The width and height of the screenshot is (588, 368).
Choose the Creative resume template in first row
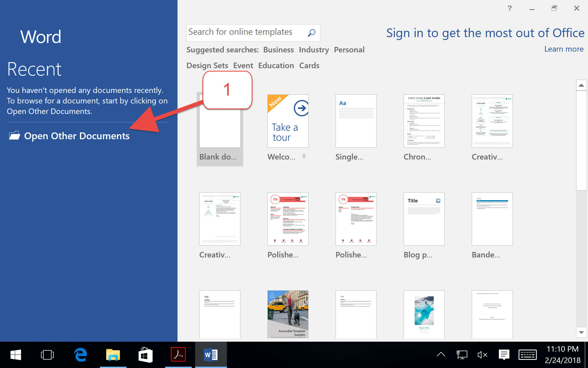click(x=492, y=121)
